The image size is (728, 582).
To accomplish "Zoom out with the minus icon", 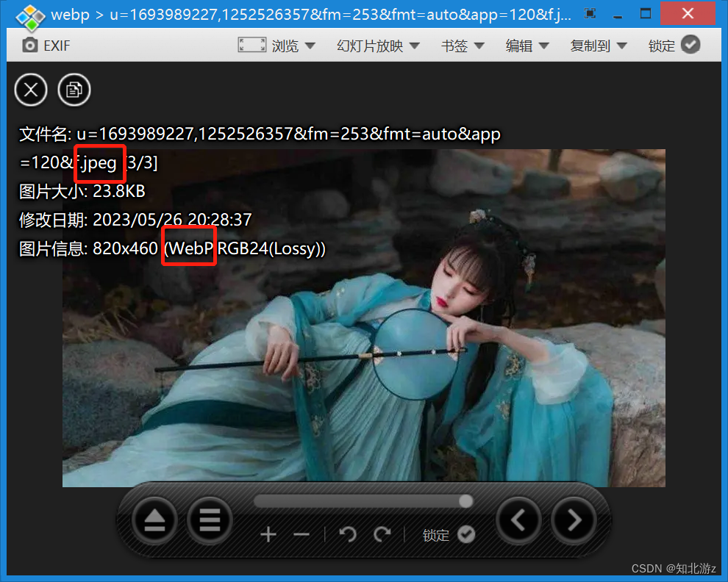I will (x=301, y=535).
